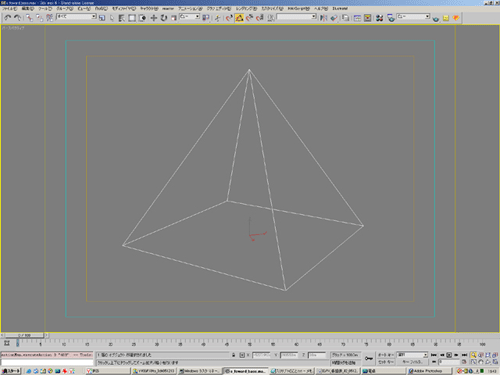The height and width of the screenshot is (375, 500).
Task: Select the Select and Link tool
Action: pos(29,18)
